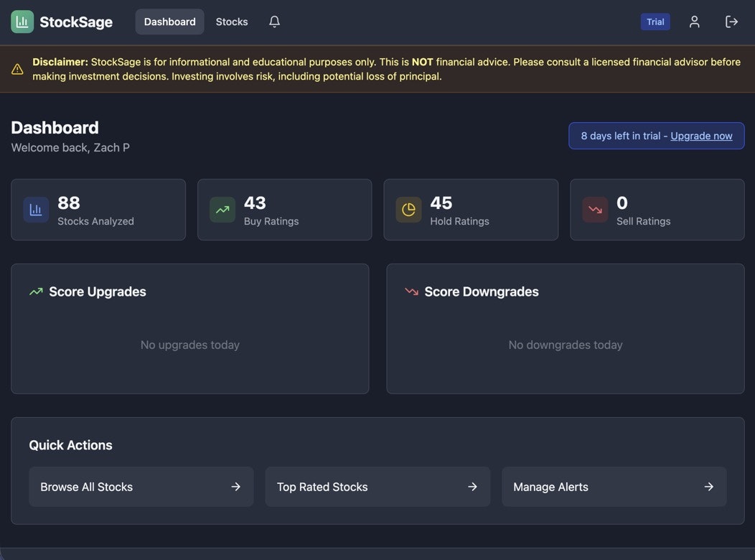Image resolution: width=755 pixels, height=560 pixels.
Task: Click arrow icon on Browse All Stocks
Action: [x=236, y=487]
